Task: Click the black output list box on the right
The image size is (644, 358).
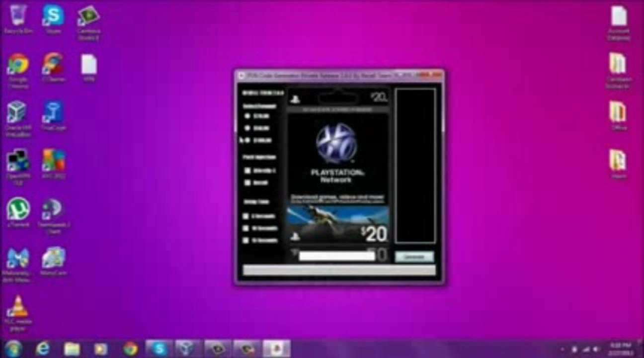Action: (x=415, y=166)
